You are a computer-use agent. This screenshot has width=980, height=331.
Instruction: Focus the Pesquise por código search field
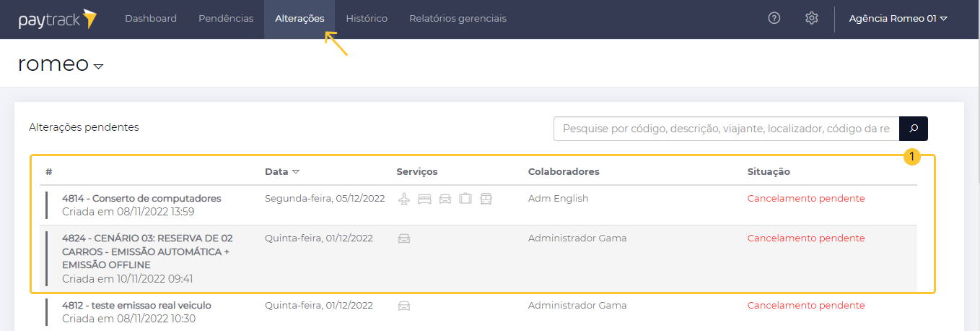coord(727,129)
